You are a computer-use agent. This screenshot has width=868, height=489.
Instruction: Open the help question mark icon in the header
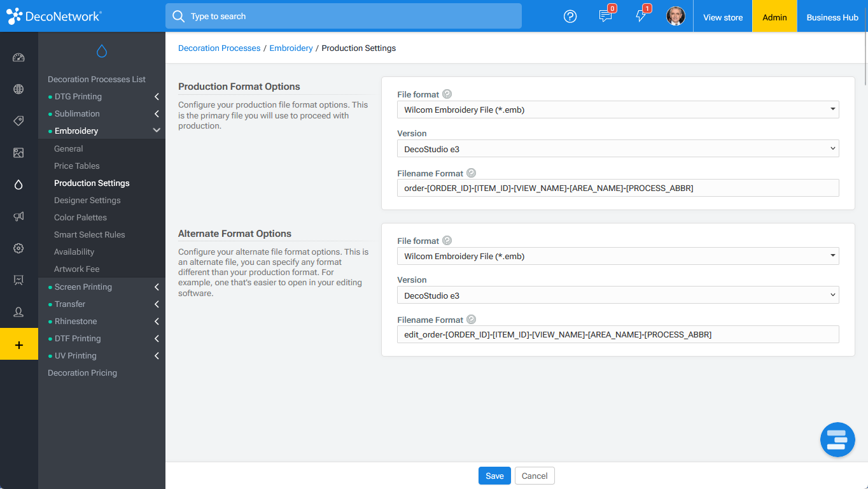(x=570, y=17)
